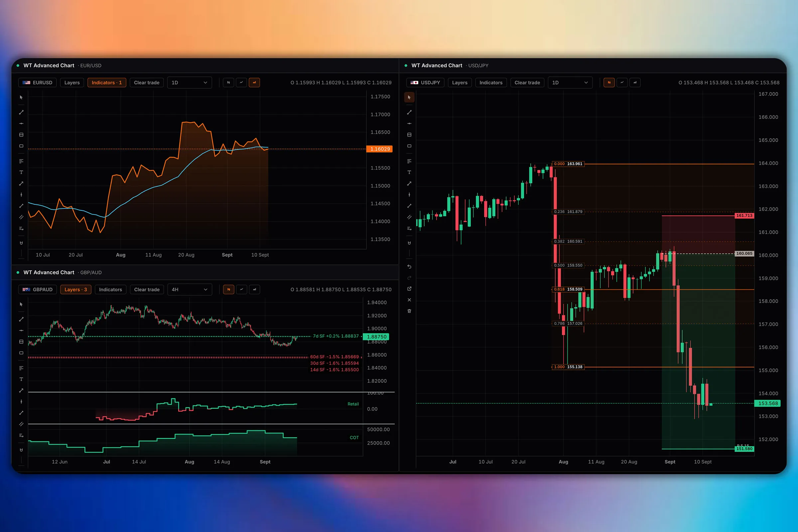This screenshot has height=532, width=798.
Task: Open EURUSD symbol selector
Action: pos(37,82)
